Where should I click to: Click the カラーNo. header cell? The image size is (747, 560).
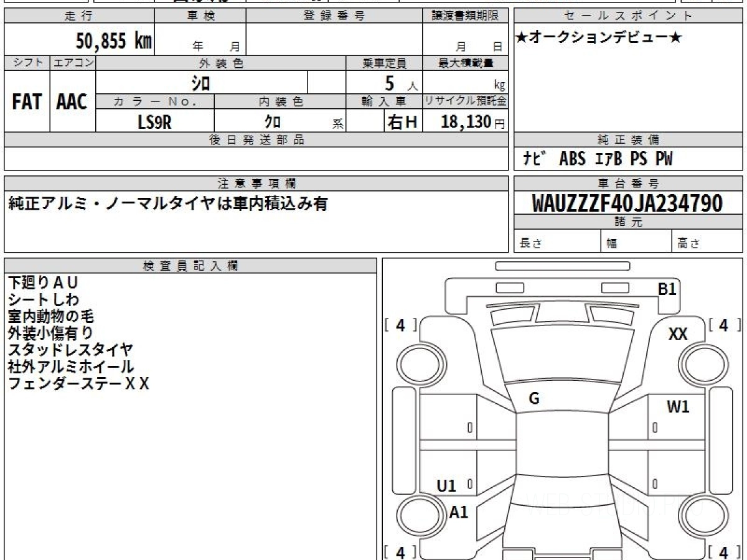pos(155,101)
